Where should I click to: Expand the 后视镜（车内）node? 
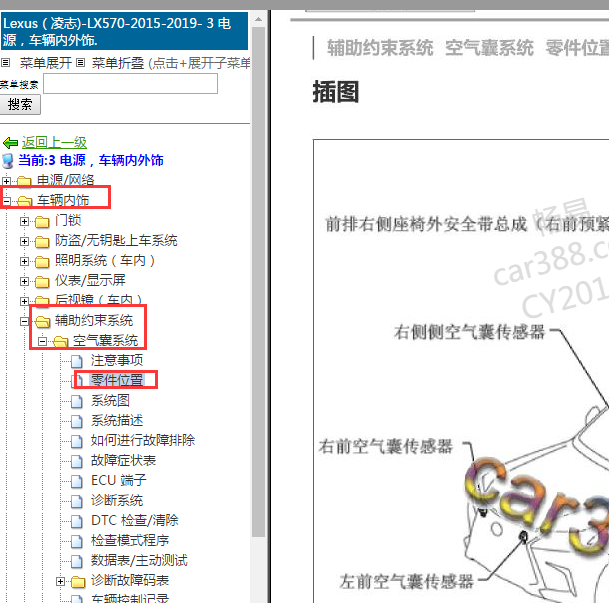(x=24, y=301)
